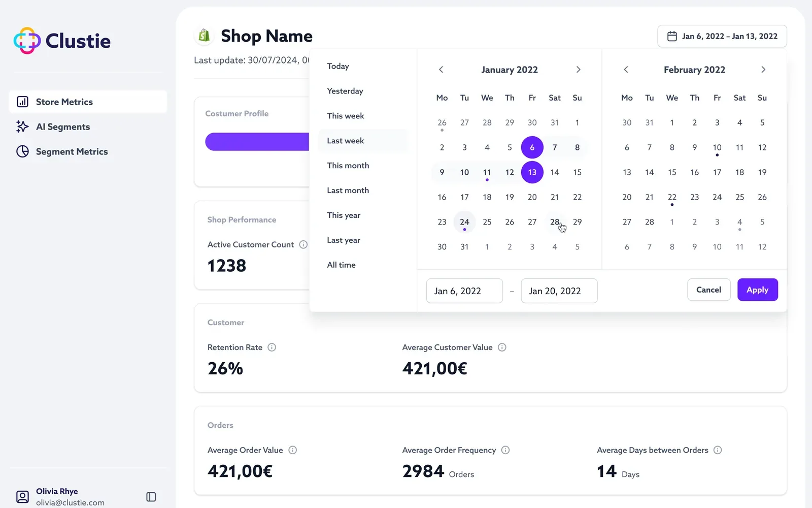Apply the selected date range
Viewport: 812px width, 508px height.
[x=757, y=290]
